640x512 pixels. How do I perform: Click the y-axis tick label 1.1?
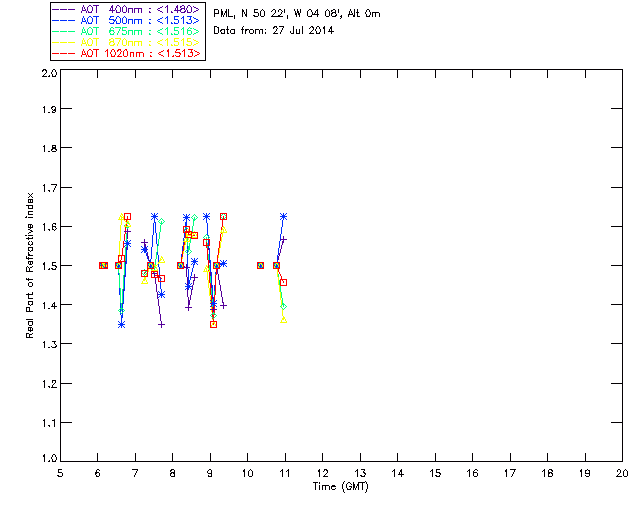49,423
